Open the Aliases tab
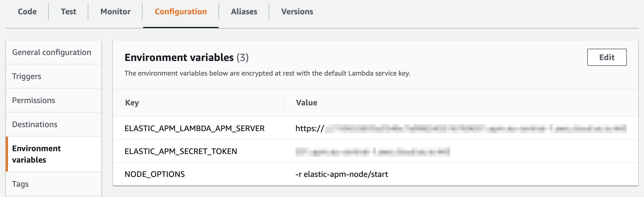This screenshot has width=644, height=197. [x=244, y=11]
